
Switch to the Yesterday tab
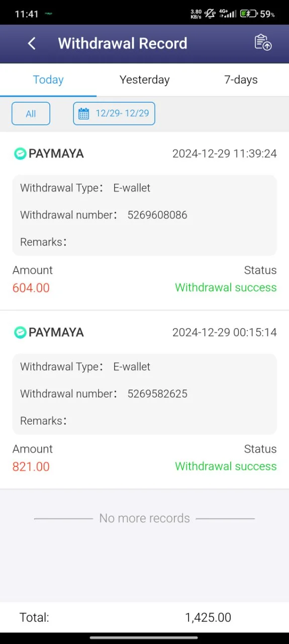(x=144, y=79)
